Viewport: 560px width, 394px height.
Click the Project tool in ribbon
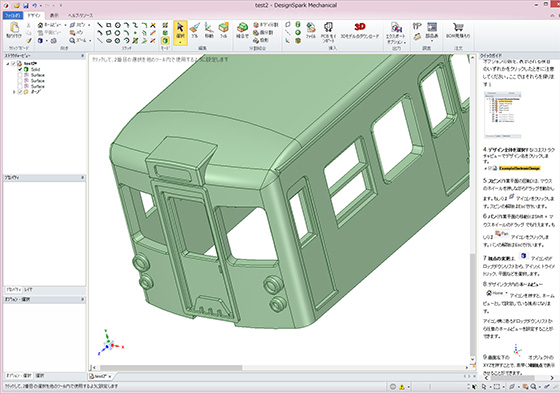coord(261,40)
